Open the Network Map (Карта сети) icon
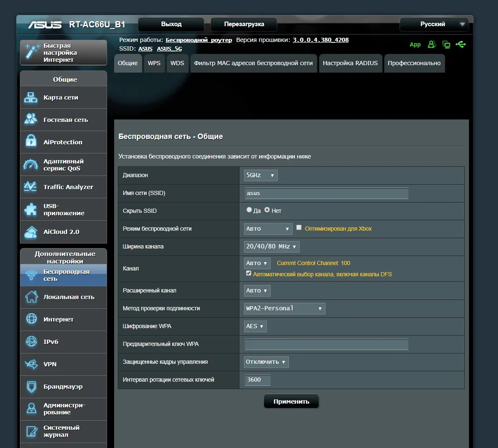 31,97
